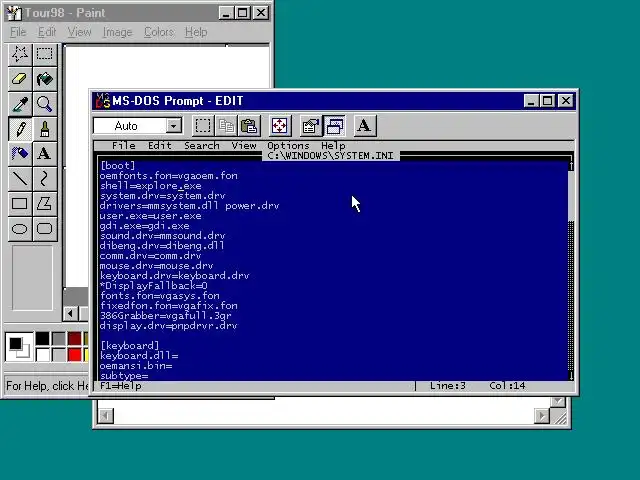Image resolution: width=640 pixels, height=480 pixels.
Task: Click right scroll arrow of window behind MS-DOS
Action: coord(542,416)
